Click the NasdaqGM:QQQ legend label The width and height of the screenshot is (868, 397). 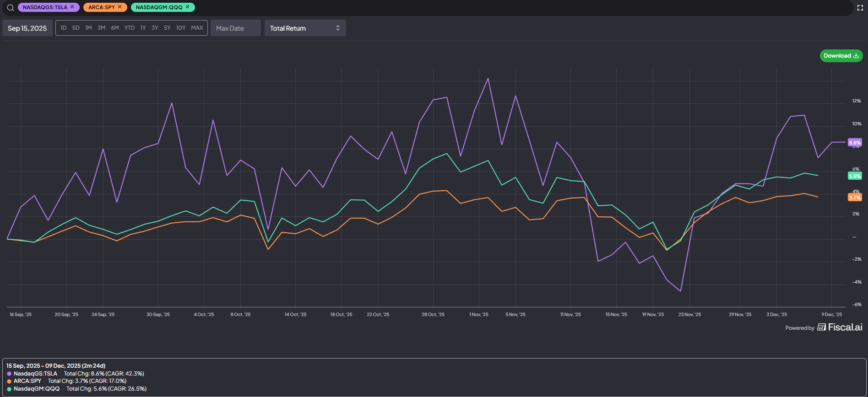point(37,389)
